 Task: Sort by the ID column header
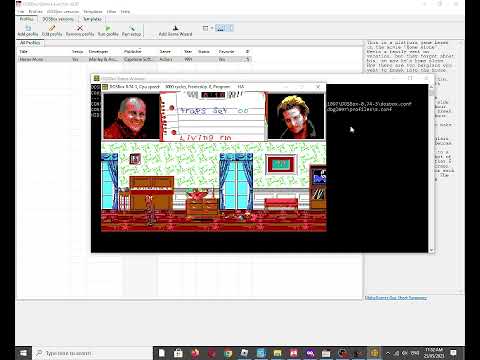[247, 52]
